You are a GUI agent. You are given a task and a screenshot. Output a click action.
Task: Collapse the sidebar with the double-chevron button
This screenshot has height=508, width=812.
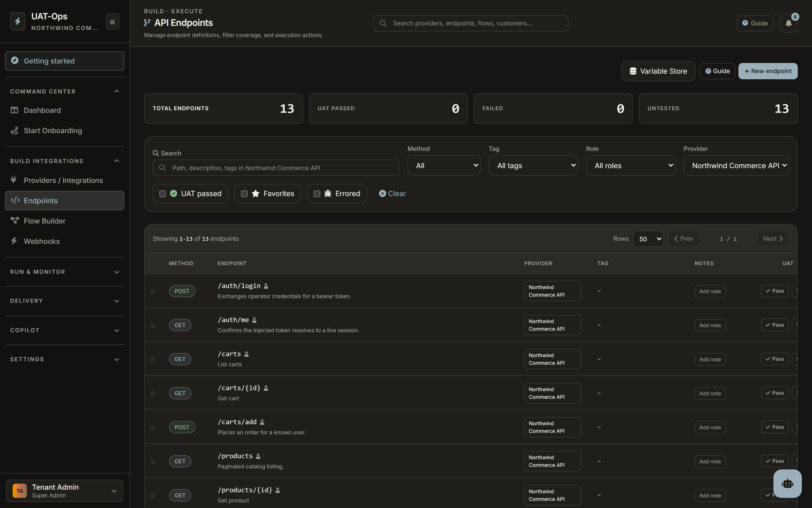[112, 22]
